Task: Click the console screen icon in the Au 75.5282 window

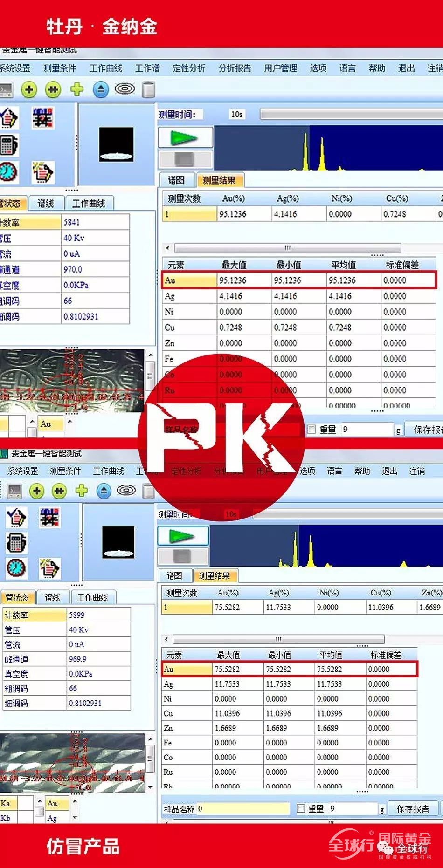Action: point(14,491)
